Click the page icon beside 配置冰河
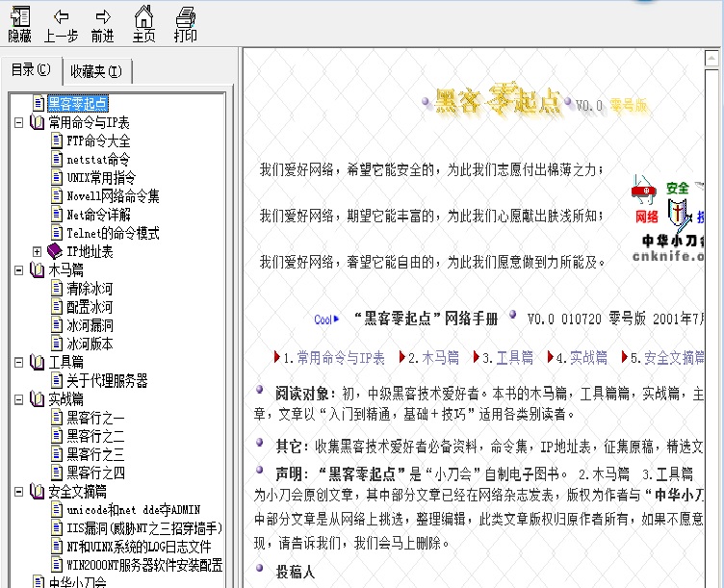This screenshot has width=724, height=588. coord(57,306)
